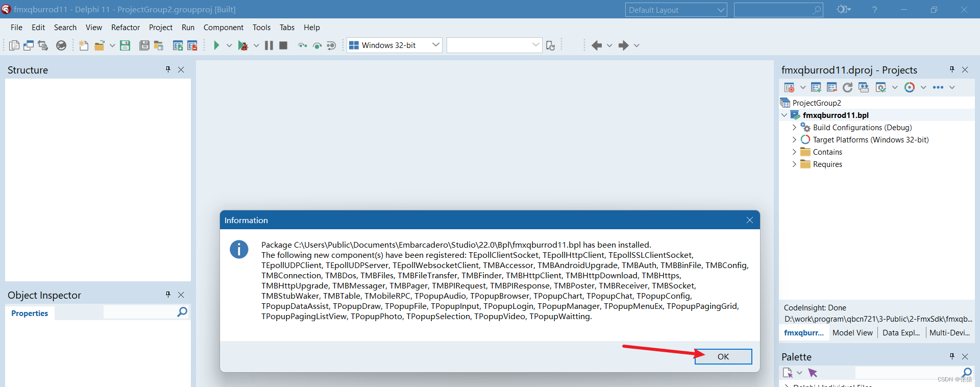This screenshot has height=387, width=980.
Task: Click Remove project icon in Projects panel
Action: coord(831,87)
